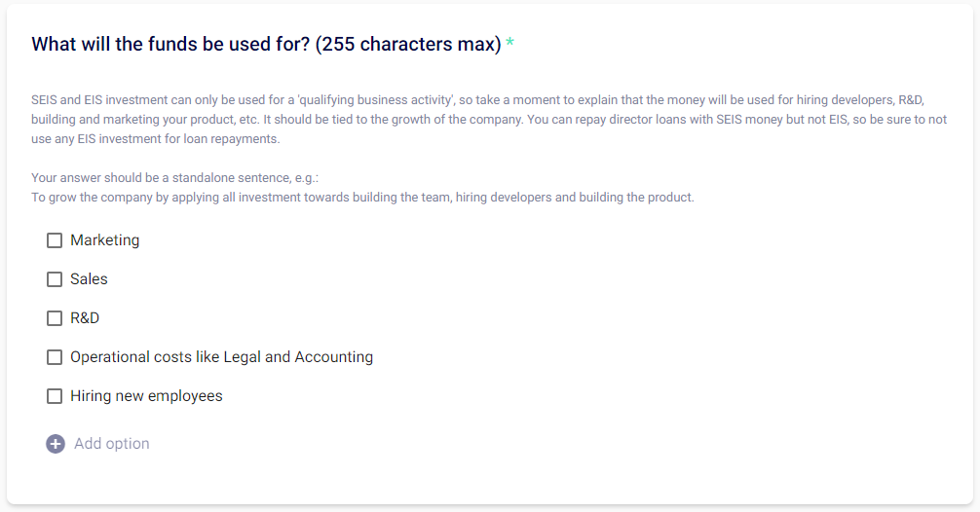
Task: Click the '(255 characters max)' title portion
Action: click(408, 44)
